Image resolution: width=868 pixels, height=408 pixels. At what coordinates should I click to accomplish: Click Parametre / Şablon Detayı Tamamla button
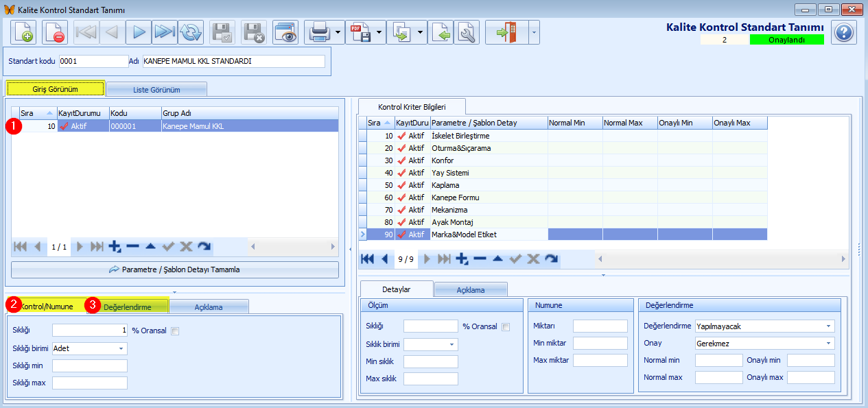(x=175, y=269)
